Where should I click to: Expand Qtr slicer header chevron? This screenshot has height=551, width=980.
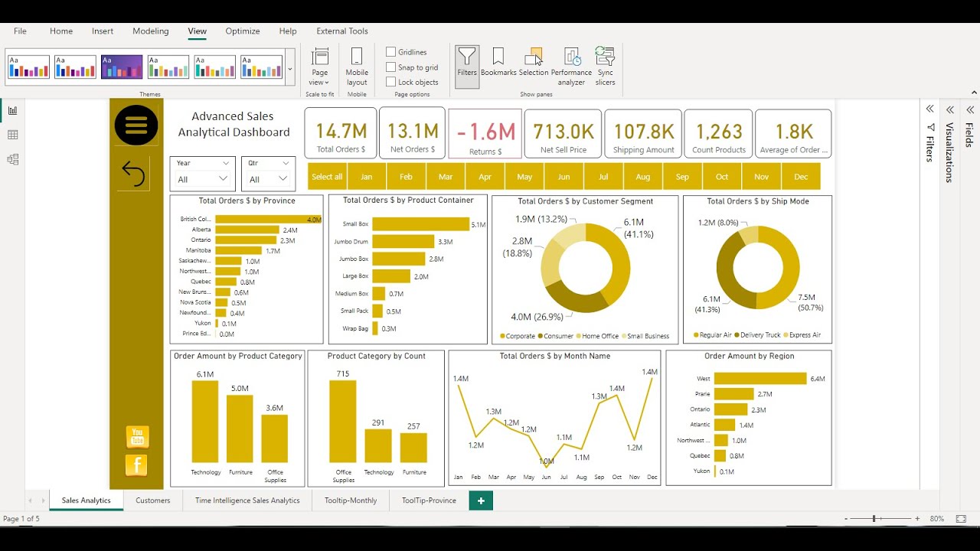pyautogui.click(x=286, y=163)
